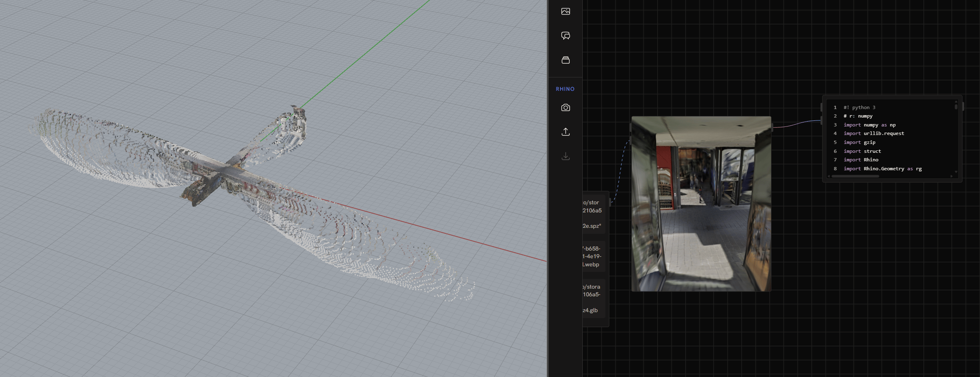The image size is (980, 377).
Task: Click the stacked layers icon in sidebar
Action: 565,60
